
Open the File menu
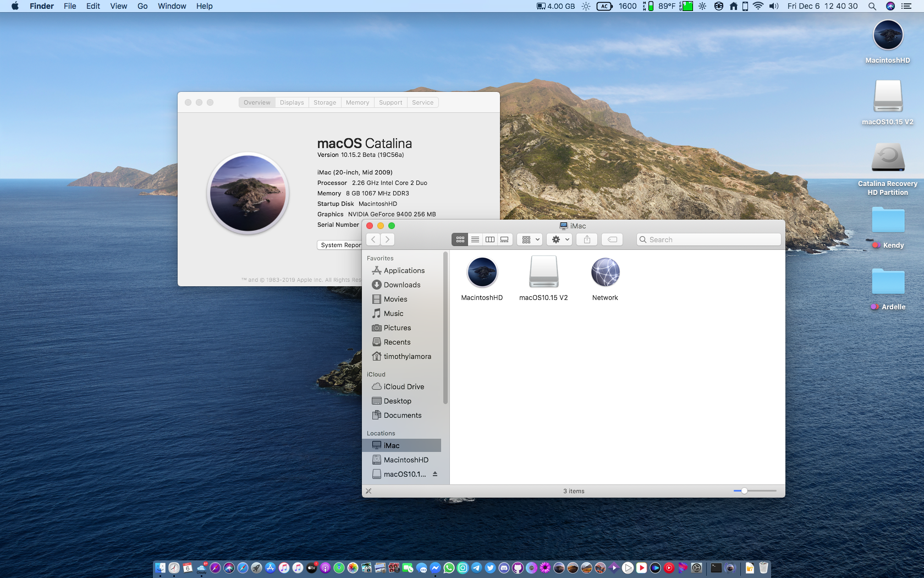click(x=70, y=6)
